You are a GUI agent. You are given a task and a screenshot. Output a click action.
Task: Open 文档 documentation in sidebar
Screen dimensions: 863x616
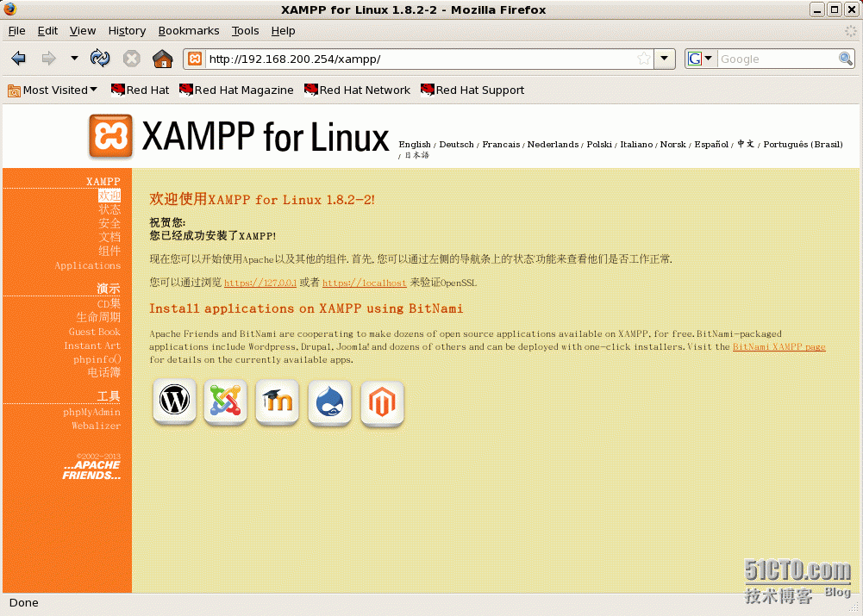pyautogui.click(x=109, y=237)
